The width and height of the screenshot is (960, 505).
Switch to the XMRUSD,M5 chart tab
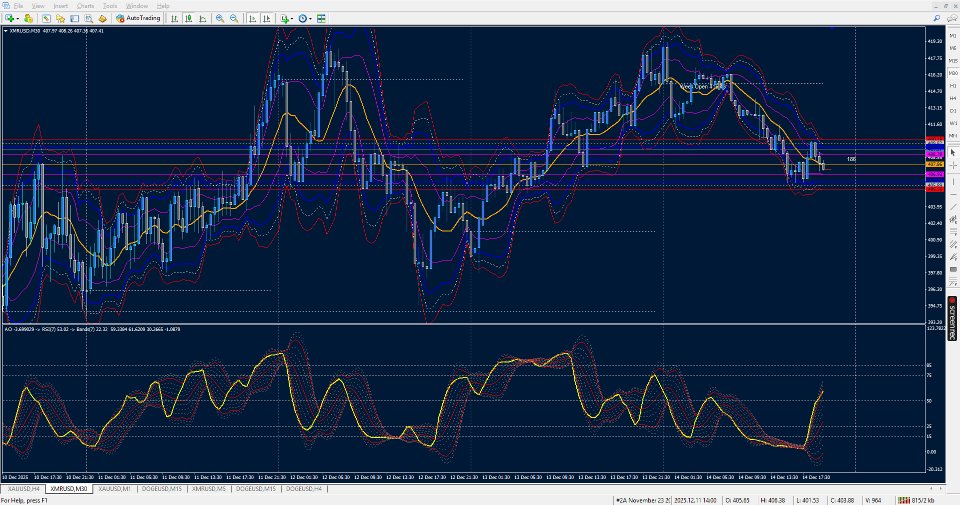[208, 488]
